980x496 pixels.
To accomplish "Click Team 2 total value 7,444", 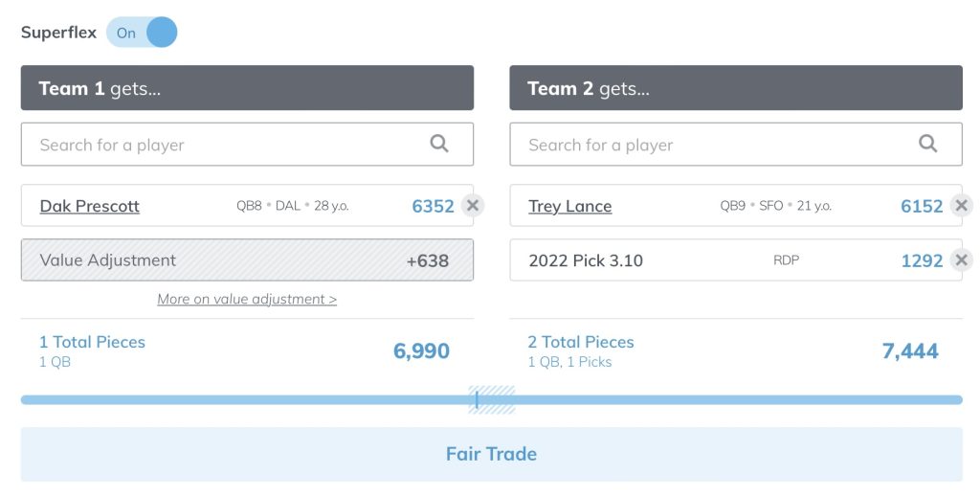I will (x=910, y=350).
